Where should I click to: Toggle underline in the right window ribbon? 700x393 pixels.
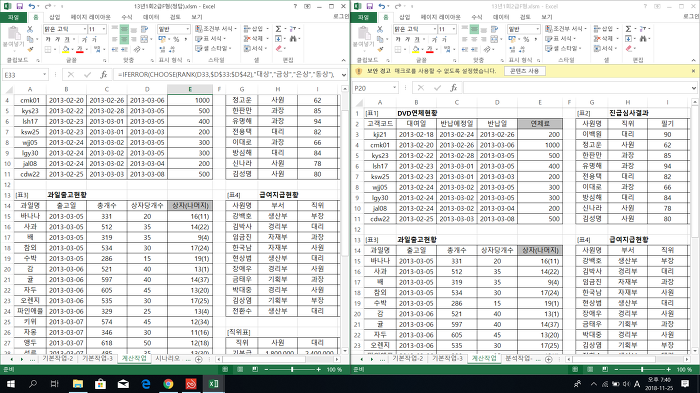pyautogui.click(x=417, y=39)
